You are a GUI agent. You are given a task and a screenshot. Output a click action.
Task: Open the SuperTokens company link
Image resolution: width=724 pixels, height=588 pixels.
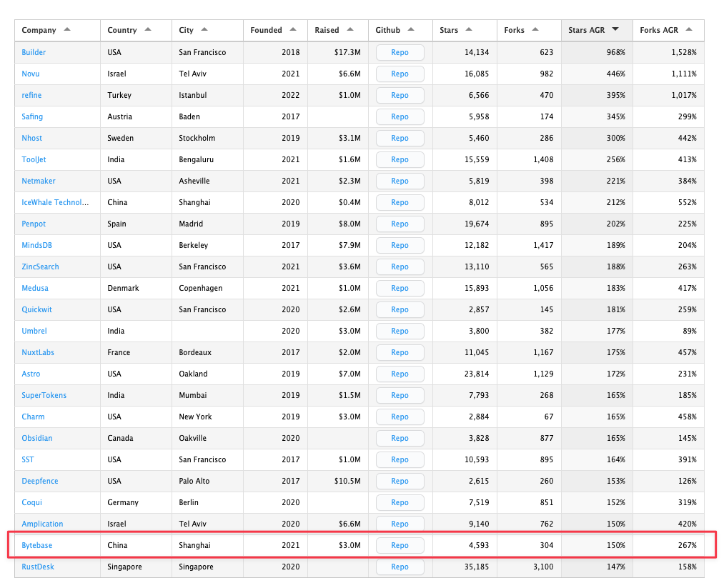(x=44, y=395)
